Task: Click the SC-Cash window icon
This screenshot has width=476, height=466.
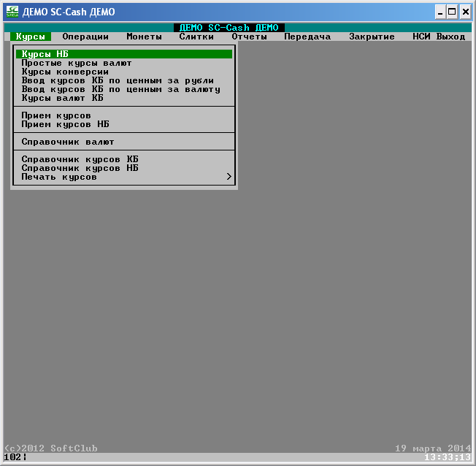Action: [12, 12]
